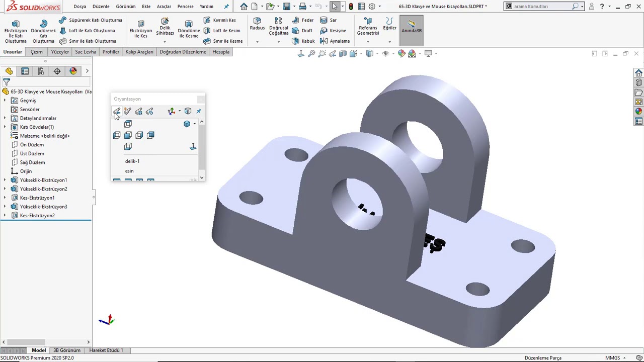The width and height of the screenshot is (644, 362).
Task: Click the Draft tool
Action: click(302, 31)
